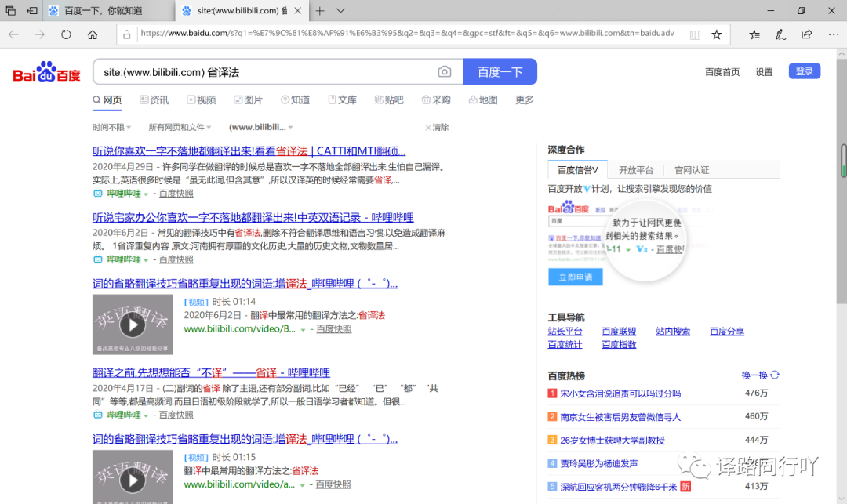Click the lock icon in the address bar
Viewport: 847px width, 504px height.
point(126,34)
